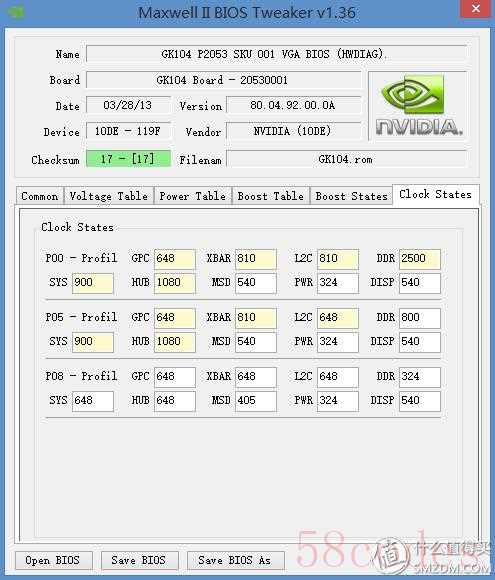Close the Maxwell II BIOS Tweaker window
Screen dimensions: 495x580
click(x=475, y=9)
